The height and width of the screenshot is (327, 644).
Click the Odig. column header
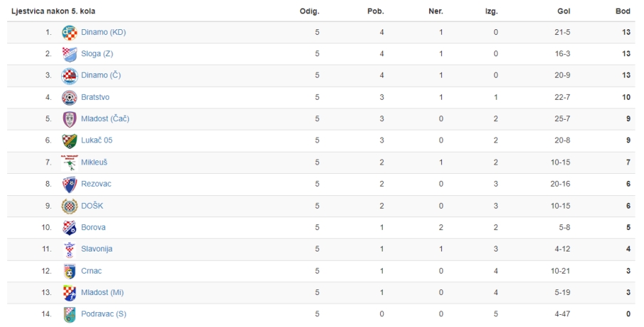point(310,11)
